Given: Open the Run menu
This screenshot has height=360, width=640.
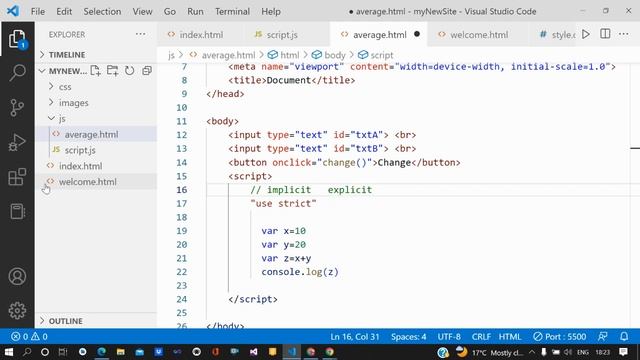Looking at the screenshot, I should [195, 11].
